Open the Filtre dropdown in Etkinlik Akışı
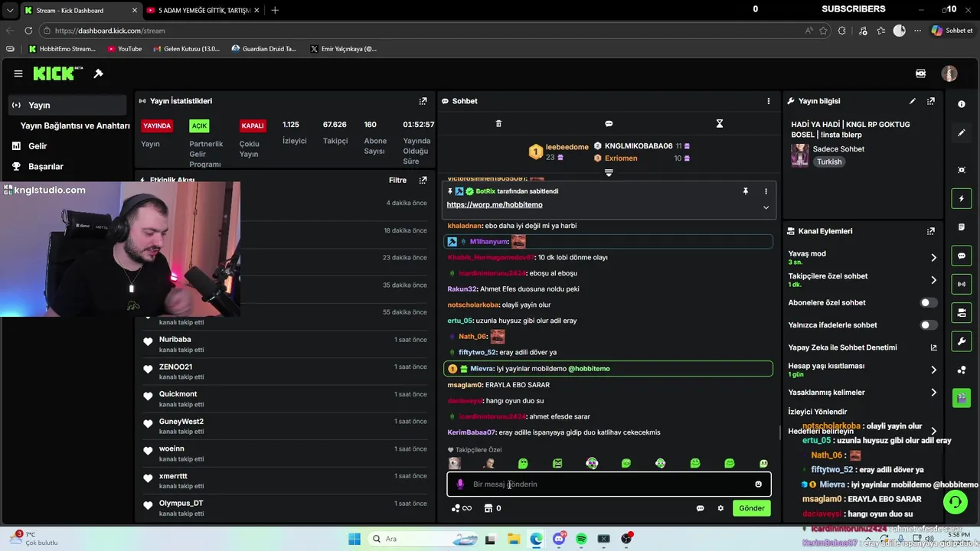Viewport: 980px width, 551px height. coord(397,180)
